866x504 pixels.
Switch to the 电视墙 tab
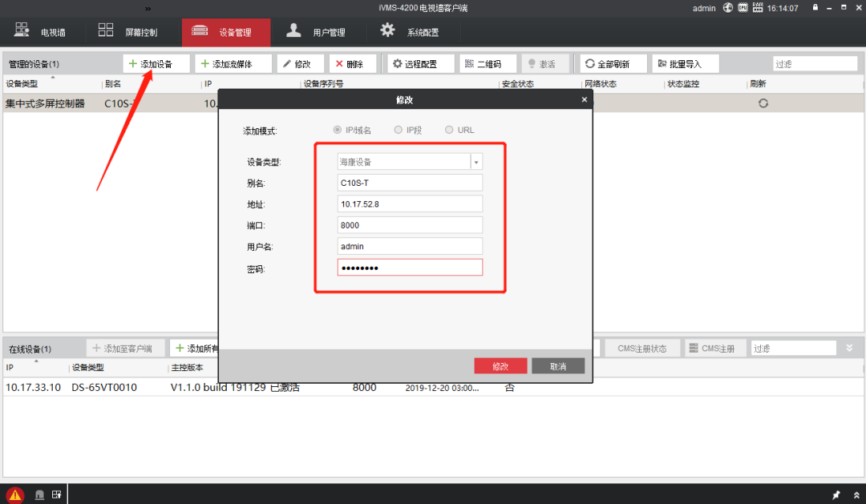click(42, 32)
